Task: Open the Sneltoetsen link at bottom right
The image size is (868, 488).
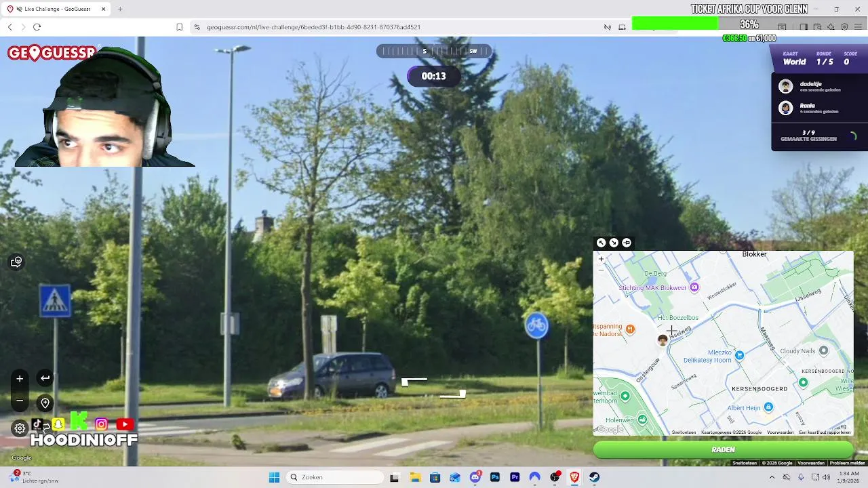Action: pos(745,463)
